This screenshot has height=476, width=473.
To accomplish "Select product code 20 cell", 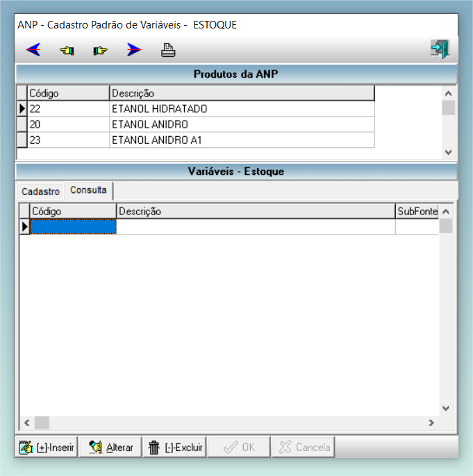I will (68, 124).
